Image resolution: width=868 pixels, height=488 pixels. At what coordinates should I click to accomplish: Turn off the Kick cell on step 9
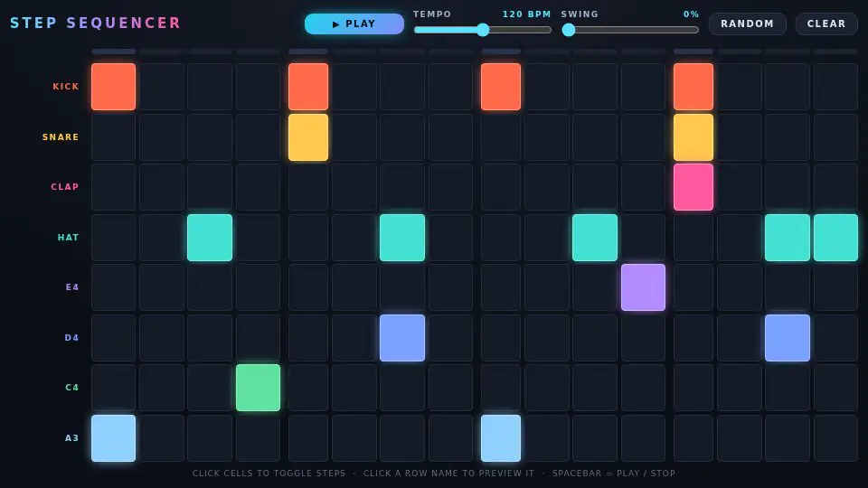501,87
